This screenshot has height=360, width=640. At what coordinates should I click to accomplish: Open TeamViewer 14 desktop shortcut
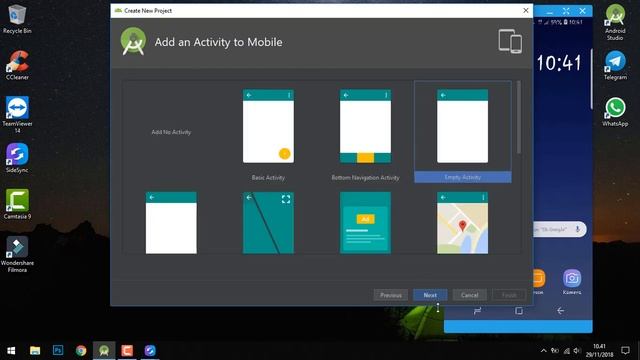17,115
